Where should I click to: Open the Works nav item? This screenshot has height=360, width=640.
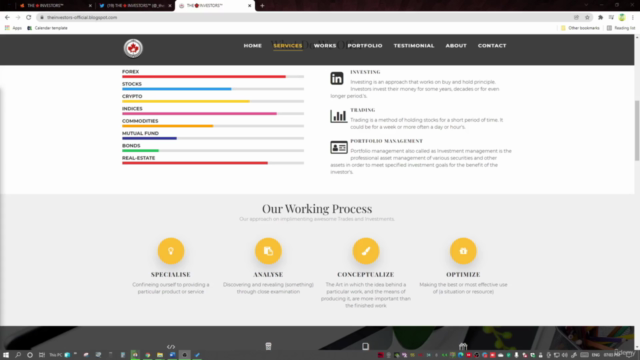[325, 46]
